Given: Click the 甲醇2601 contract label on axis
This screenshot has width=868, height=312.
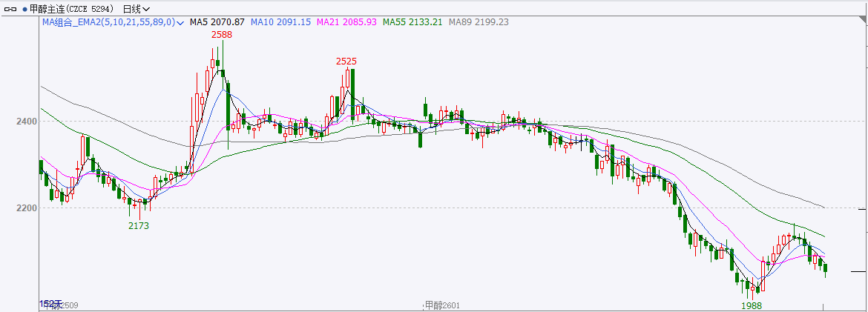Looking at the screenshot, I should point(441,305).
